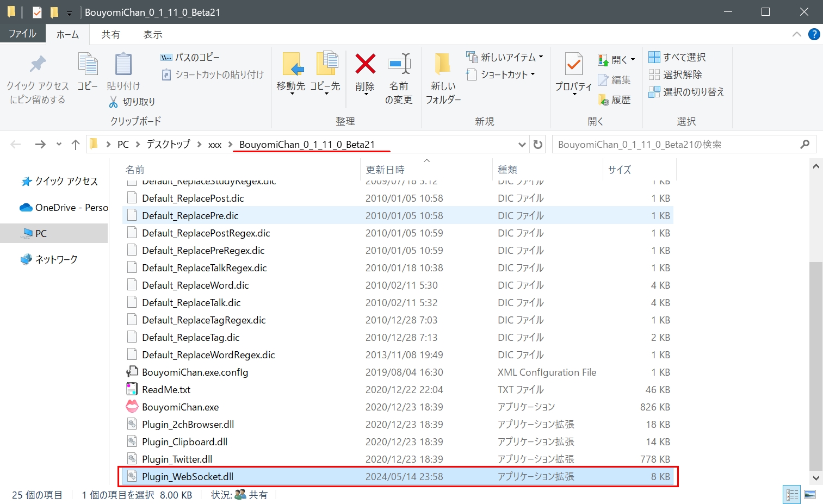Viewport: 823px width, 504px height.
Task: Click PC in the address bar breadcrumb
Action: [x=123, y=144]
